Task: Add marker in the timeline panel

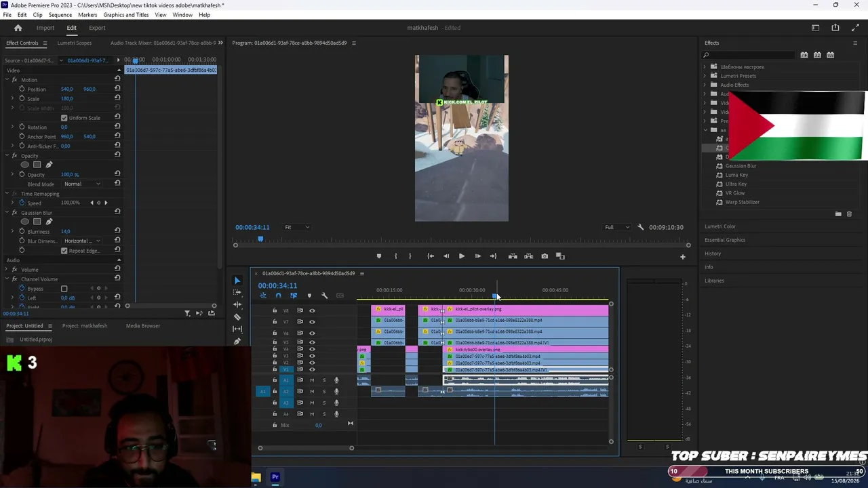Action: (x=309, y=296)
